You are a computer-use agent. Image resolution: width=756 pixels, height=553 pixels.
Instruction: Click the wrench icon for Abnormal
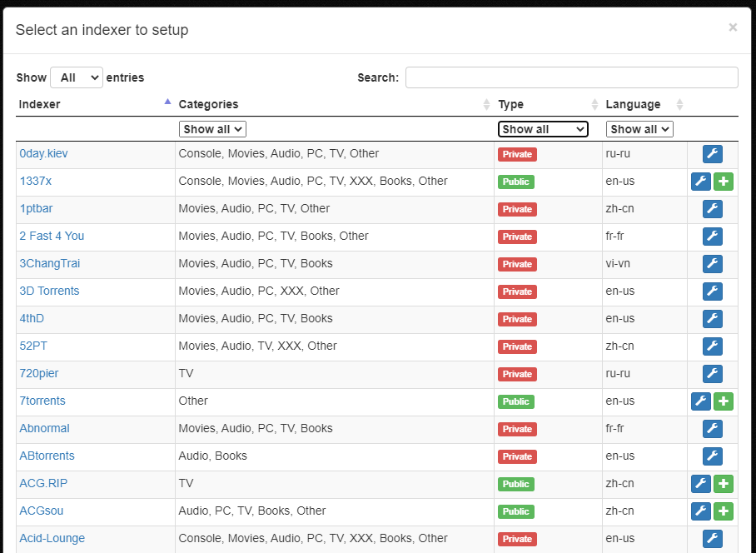coord(712,428)
